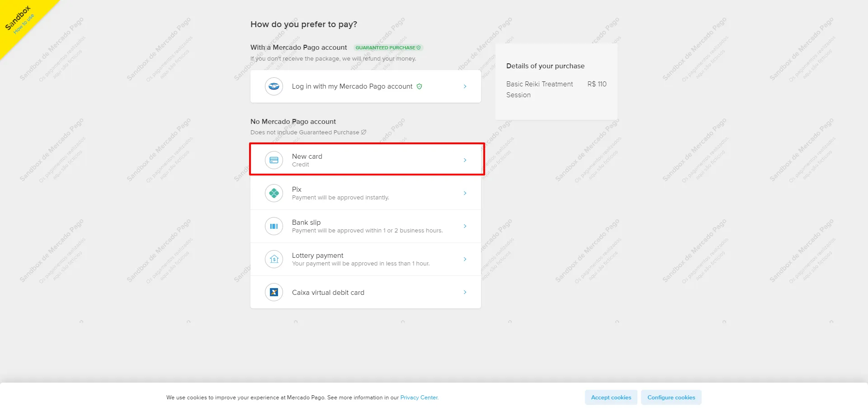Screen dimensions: 868x412
Task: Click the green shield icon beside Log in text
Action: pyautogui.click(x=419, y=86)
